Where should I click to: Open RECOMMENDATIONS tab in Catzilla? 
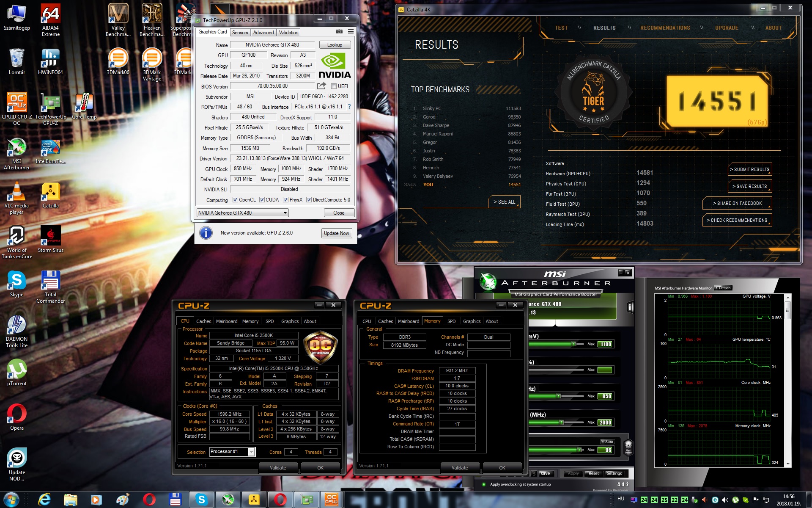[x=665, y=28]
